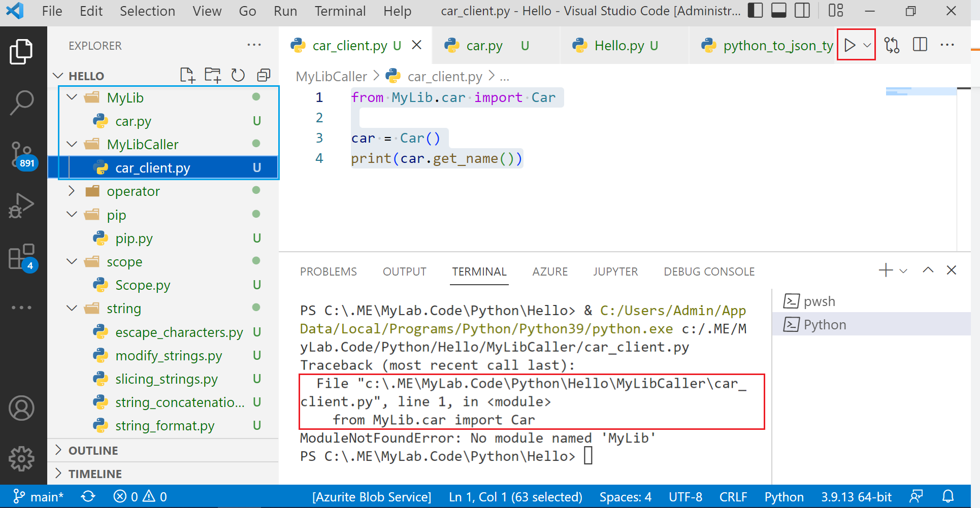Open editor more actions ellipsis
The width and height of the screenshot is (980, 508).
[x=947, y=45]
